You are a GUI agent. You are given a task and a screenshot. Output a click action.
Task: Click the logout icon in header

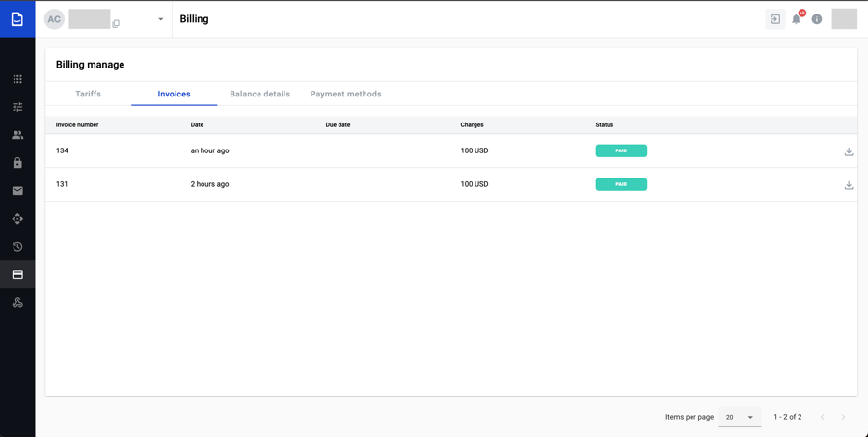tap(775, 19)
